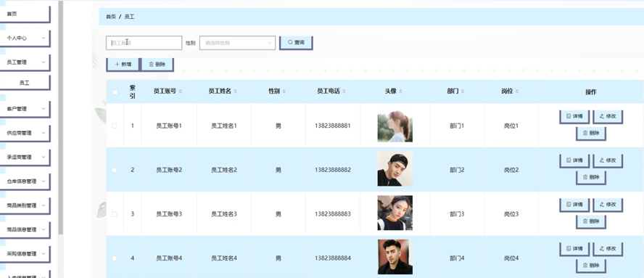This screenshot has height=278, width=644.
Task: Open the 首页 sidebar item
Action: pyautogui.click(x=25, y=14)
